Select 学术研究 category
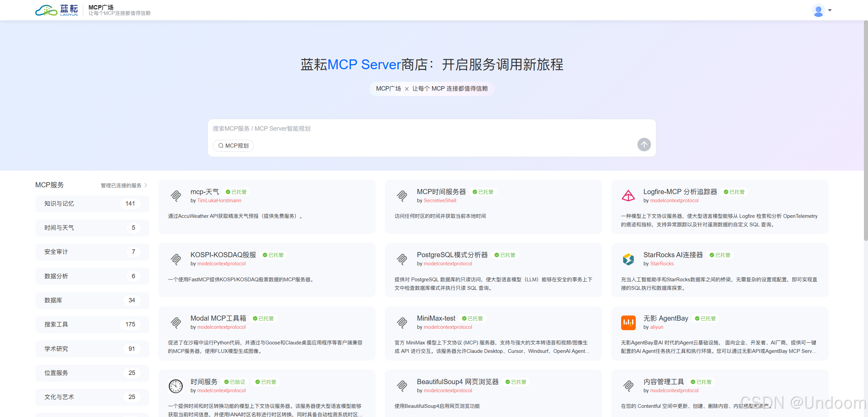Viewport: 868px width, 417px height. 92,349
